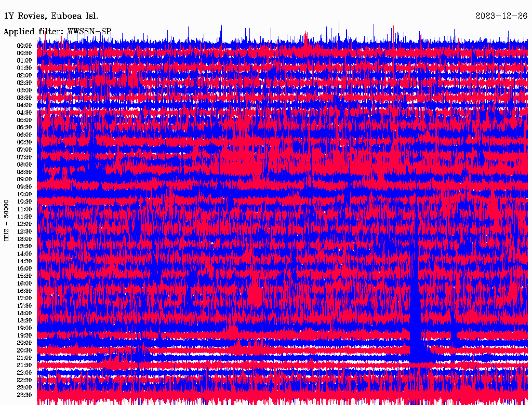Select the 21:30 time row label
The height and width of the screenshot is (405, 532).
pos(24,366)
